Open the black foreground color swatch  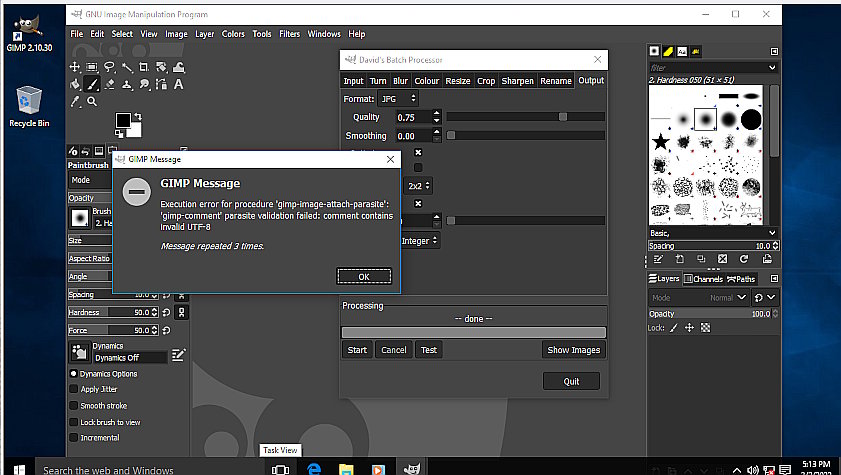[x=123, y=120]
